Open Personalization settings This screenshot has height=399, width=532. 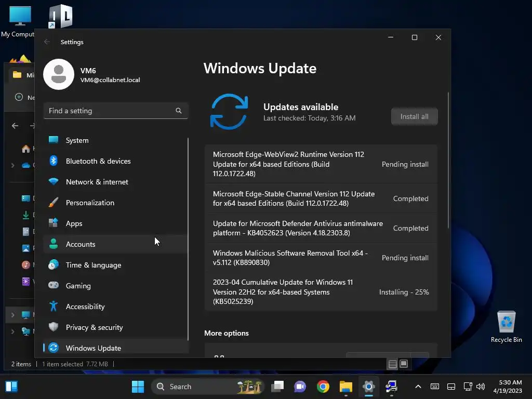tap(115, 203)
